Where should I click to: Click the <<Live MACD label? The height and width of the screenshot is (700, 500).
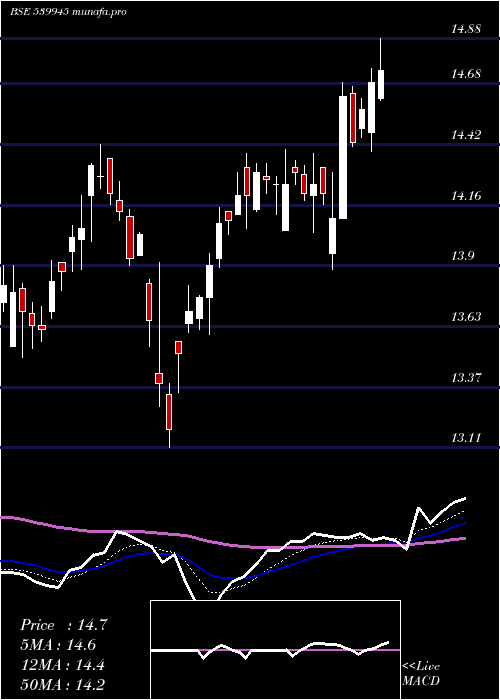[x=421, y=674]
